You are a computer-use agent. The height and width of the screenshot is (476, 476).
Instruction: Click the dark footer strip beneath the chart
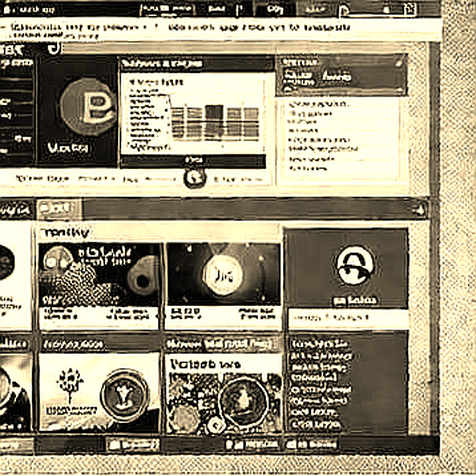coord(193,161)
